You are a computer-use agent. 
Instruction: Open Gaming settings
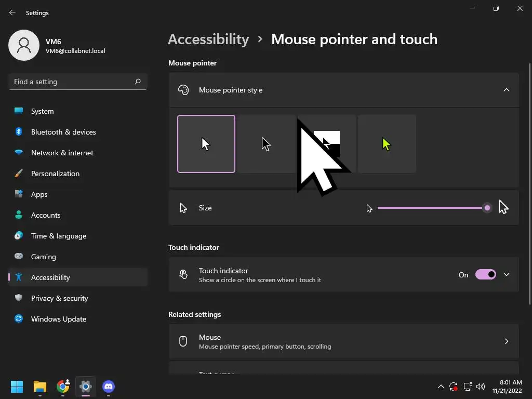pyautogui.click(x=78, y=257)
